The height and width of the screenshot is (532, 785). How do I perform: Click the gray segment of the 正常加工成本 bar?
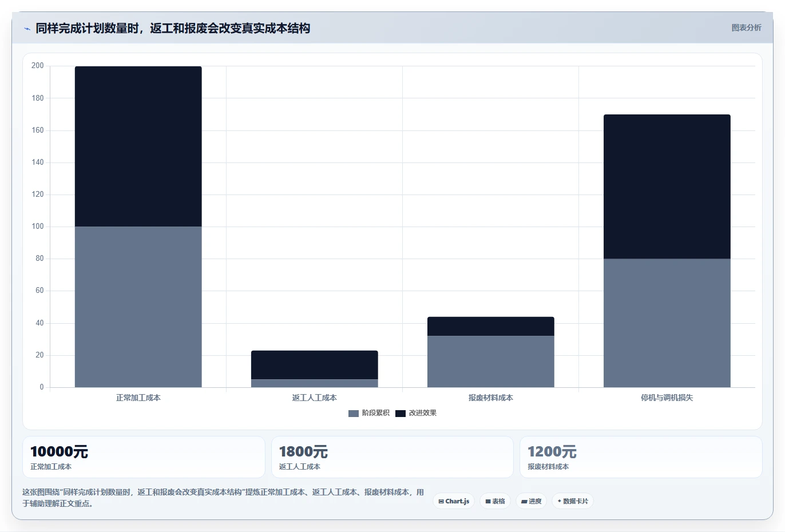[138, 307]
